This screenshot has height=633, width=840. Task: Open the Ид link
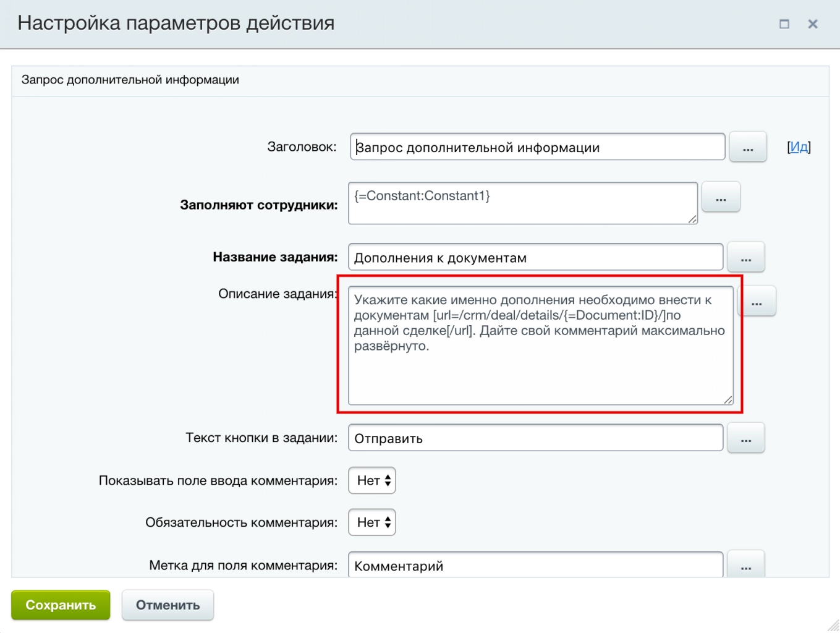799,147
